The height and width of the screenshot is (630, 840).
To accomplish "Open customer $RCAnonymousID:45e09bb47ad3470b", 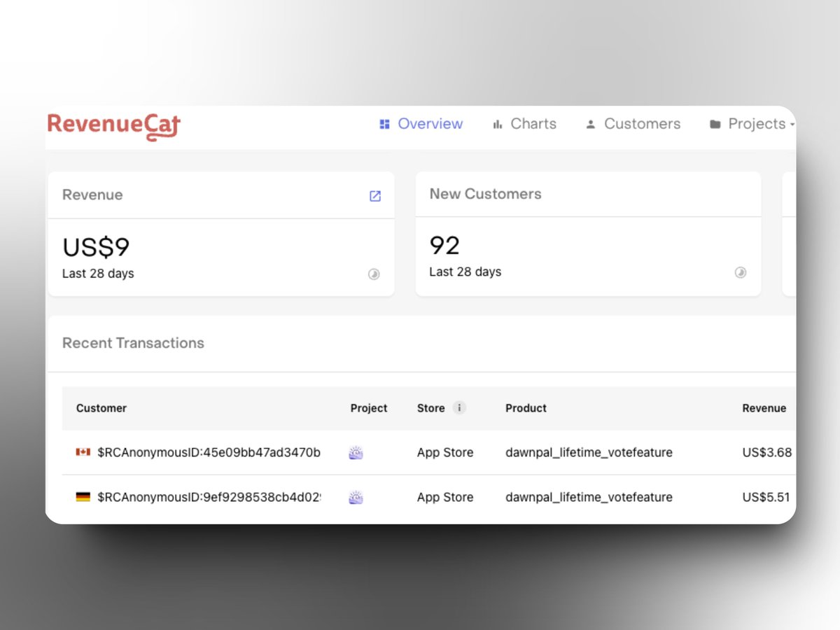I will pyautogui.click(x=209, y=453).
